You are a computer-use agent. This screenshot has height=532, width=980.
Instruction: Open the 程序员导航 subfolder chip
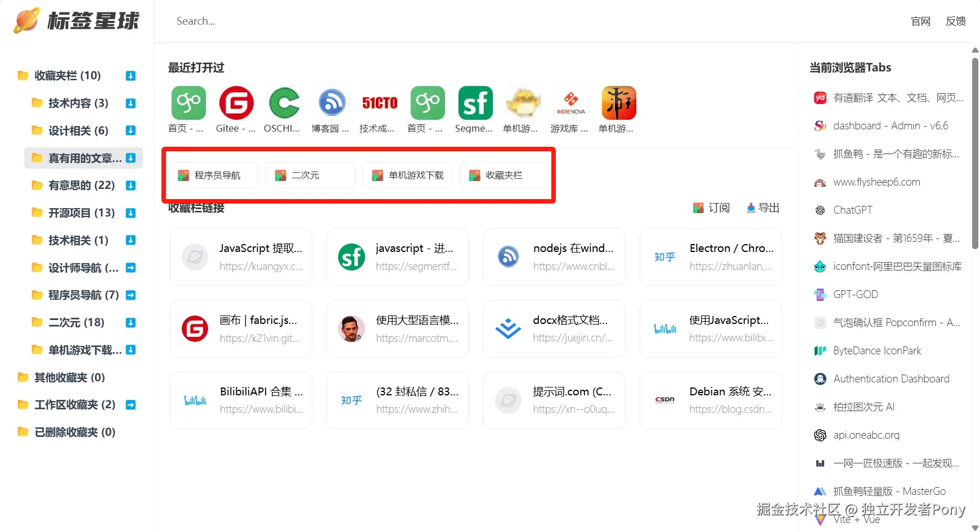pyautogui.click(x=214, y=175)
